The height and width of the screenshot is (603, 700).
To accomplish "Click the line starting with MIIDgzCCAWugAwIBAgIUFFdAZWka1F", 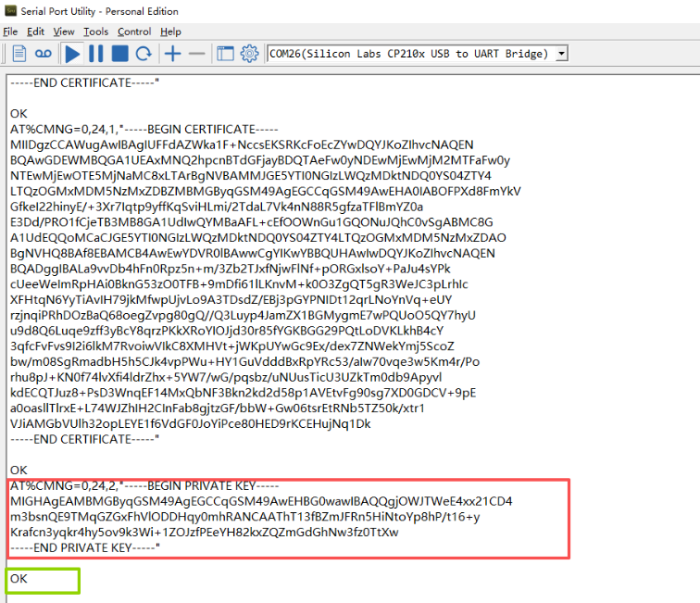I will pyautogui.click(x=242, y=144).
